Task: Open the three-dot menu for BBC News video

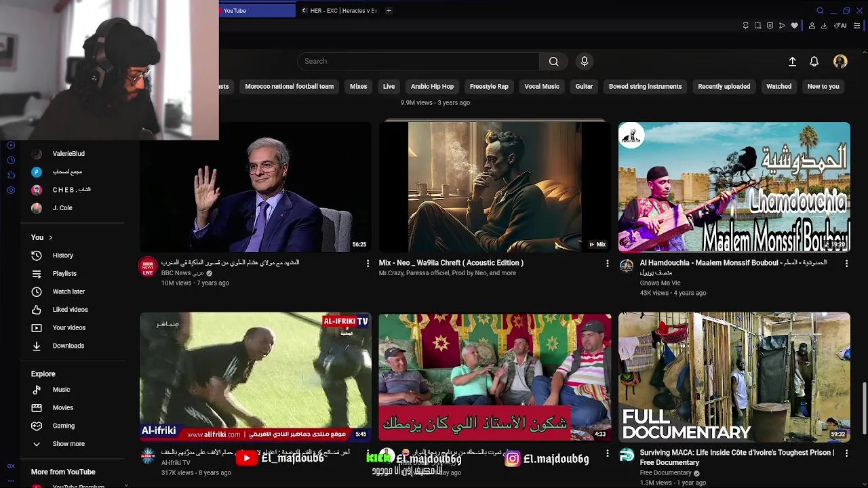Action: click(x=368, y=263)
